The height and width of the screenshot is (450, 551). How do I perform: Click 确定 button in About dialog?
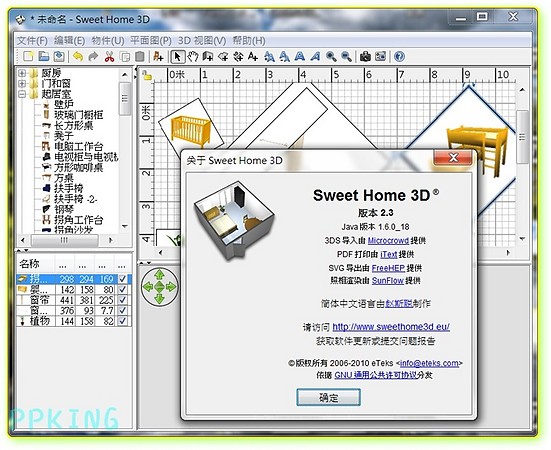pos(328,397)
